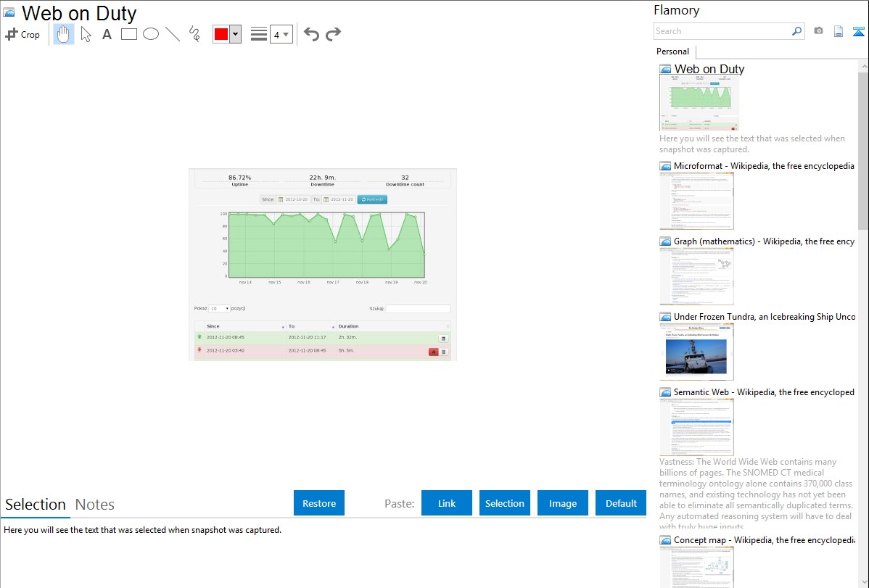Click the browser icon next to Microformat entry

point(665,166)
